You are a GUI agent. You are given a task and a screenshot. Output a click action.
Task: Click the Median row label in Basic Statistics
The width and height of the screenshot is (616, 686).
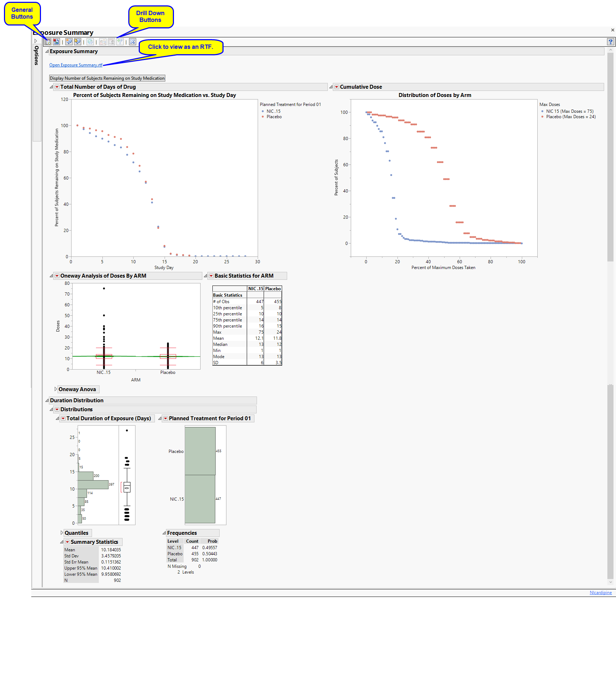pos(220,344)
